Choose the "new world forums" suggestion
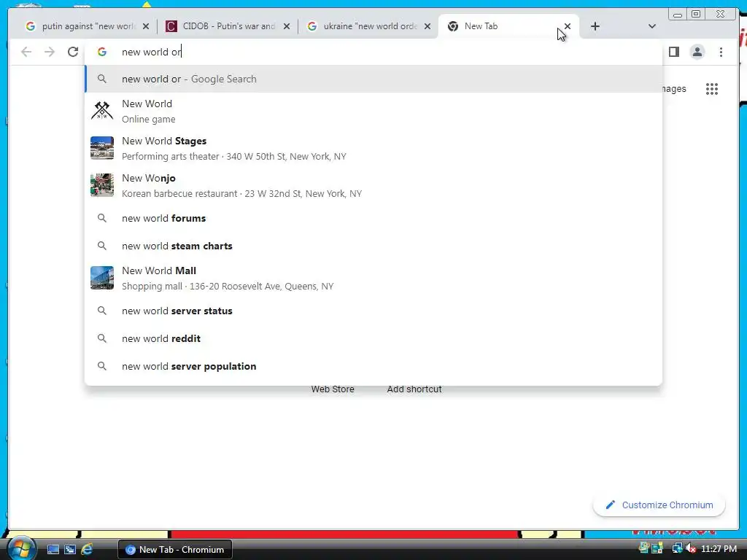 (373, 218)
